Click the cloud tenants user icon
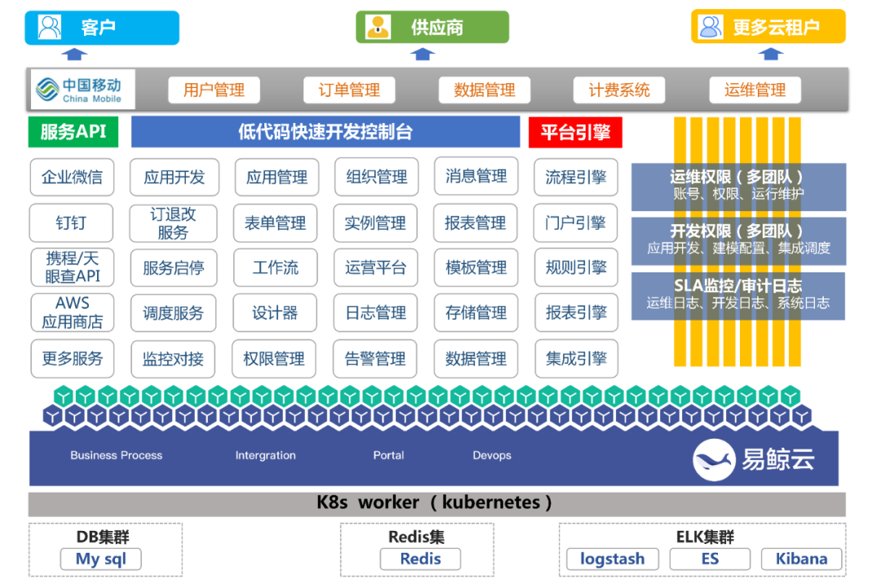The image size is (881, 588). pyautogui.click(x=711, y=27)
